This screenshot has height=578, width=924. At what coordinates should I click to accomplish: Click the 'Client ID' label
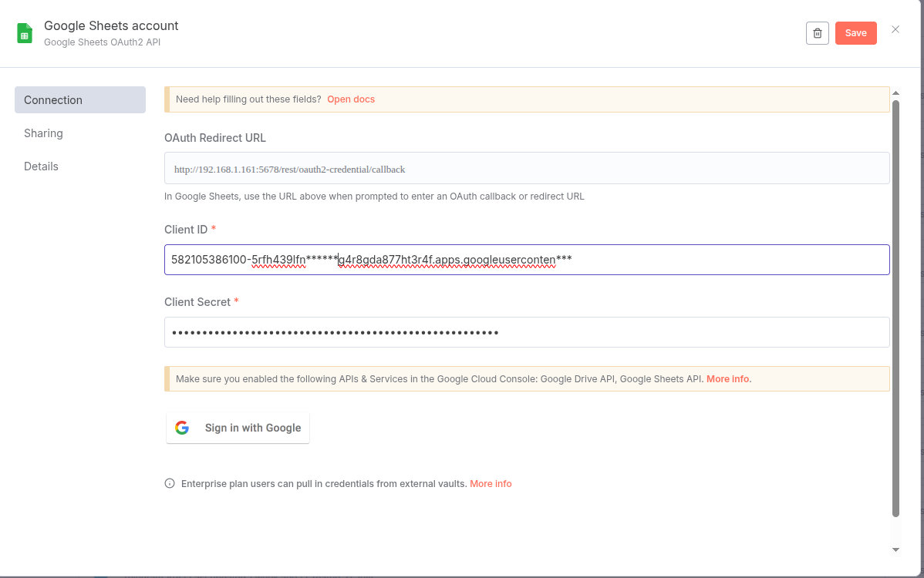(x=186, y=230)
